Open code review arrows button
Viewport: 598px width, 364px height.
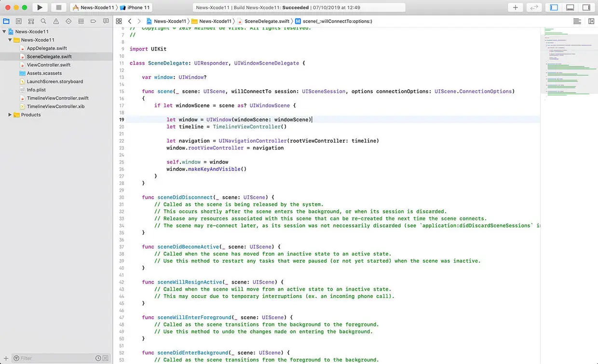tap(533, 8)
